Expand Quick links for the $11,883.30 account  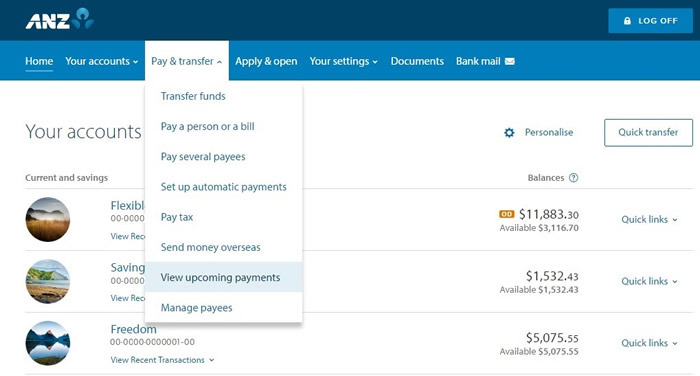pos(649,219)
